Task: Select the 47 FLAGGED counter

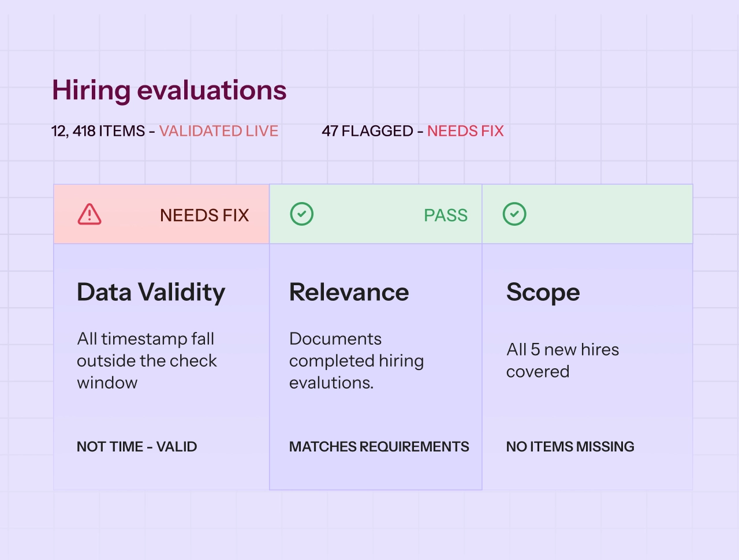Action: pyautogui.click(x=368, y=131)
